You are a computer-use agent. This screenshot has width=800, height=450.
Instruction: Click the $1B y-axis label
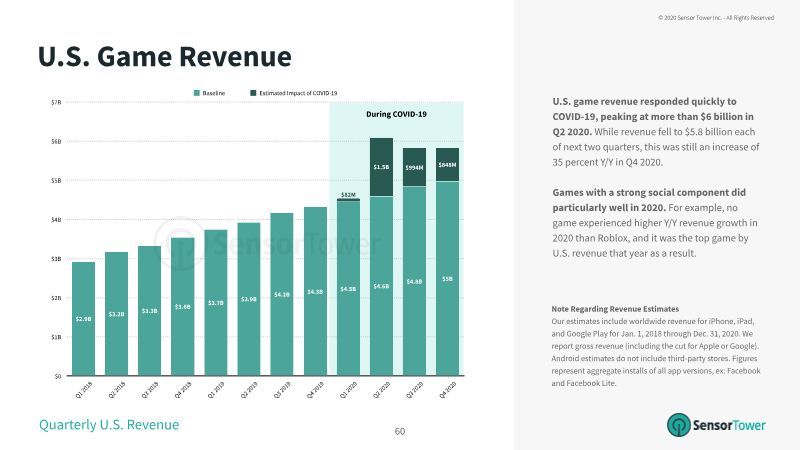56,337
